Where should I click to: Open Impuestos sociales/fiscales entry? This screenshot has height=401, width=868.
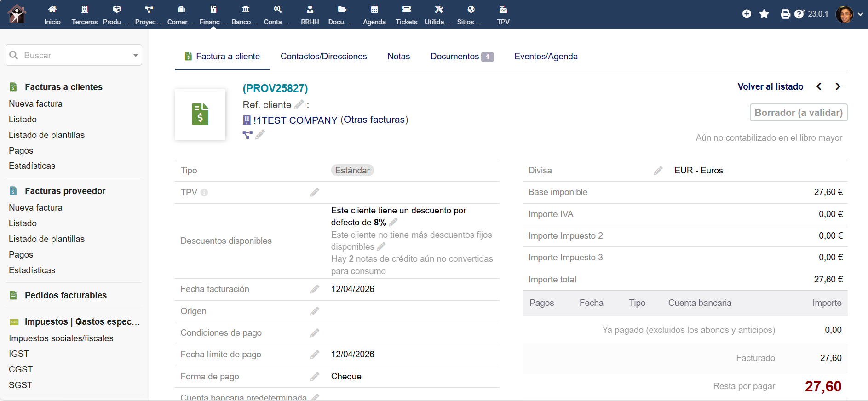tap(61, 338)
